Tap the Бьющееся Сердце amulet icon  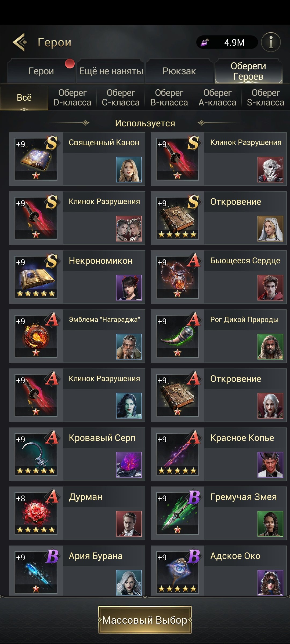pyautogui.click(x=177, y=277)
